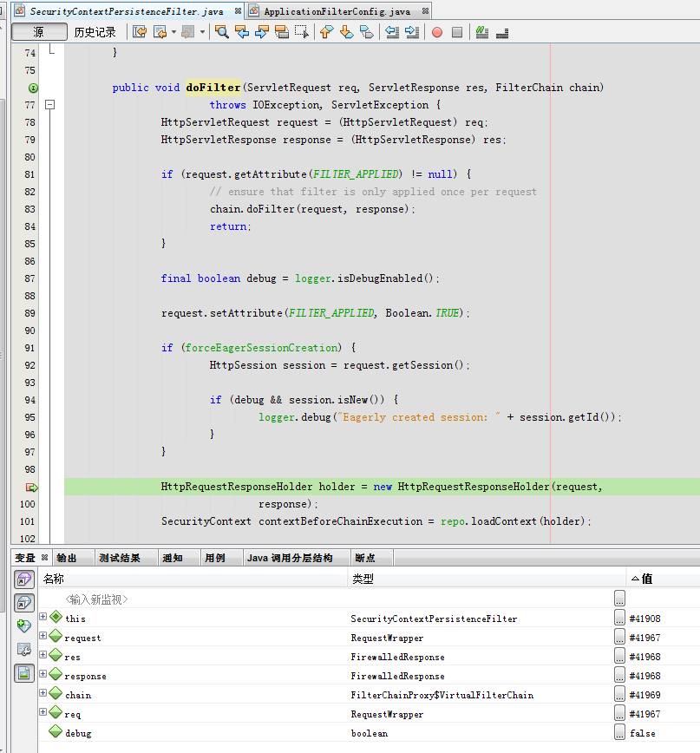The width and height of the screenshot is (700, 753).
Task: Open the Back history dropdown arrow
Action: (x=173, y=32)
